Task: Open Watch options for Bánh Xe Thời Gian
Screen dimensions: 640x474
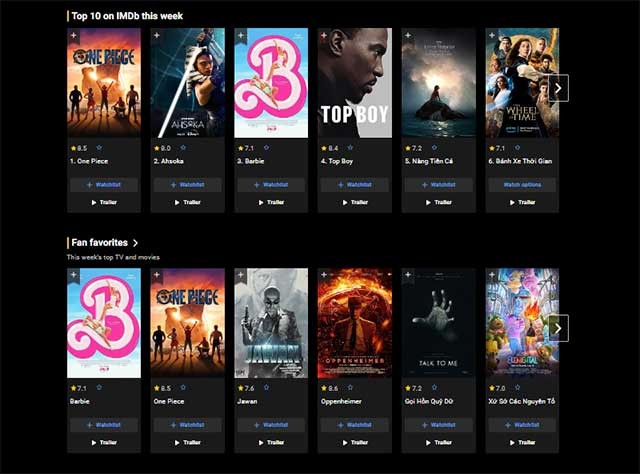Action: [x=522, y=185]
